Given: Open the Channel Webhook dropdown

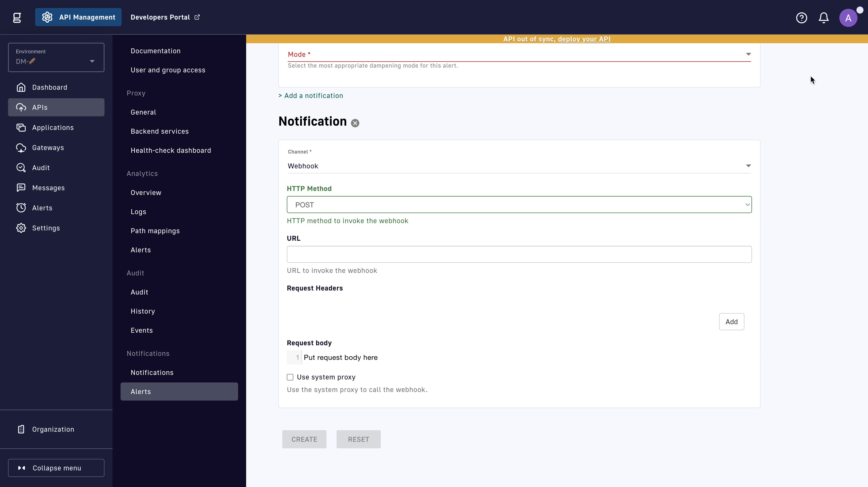Looking at the screenshot, I should click(x=519, y=166).
